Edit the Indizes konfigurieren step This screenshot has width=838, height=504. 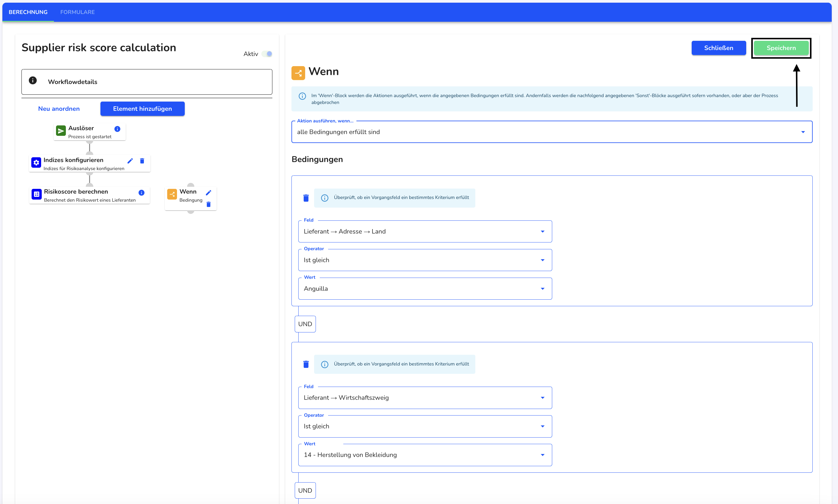tap(130, 161)
